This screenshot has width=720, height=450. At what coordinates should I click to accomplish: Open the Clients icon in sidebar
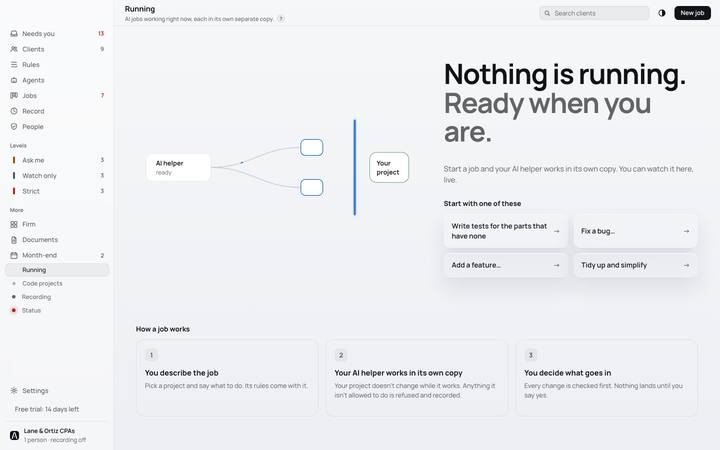[x=14, y=49]
